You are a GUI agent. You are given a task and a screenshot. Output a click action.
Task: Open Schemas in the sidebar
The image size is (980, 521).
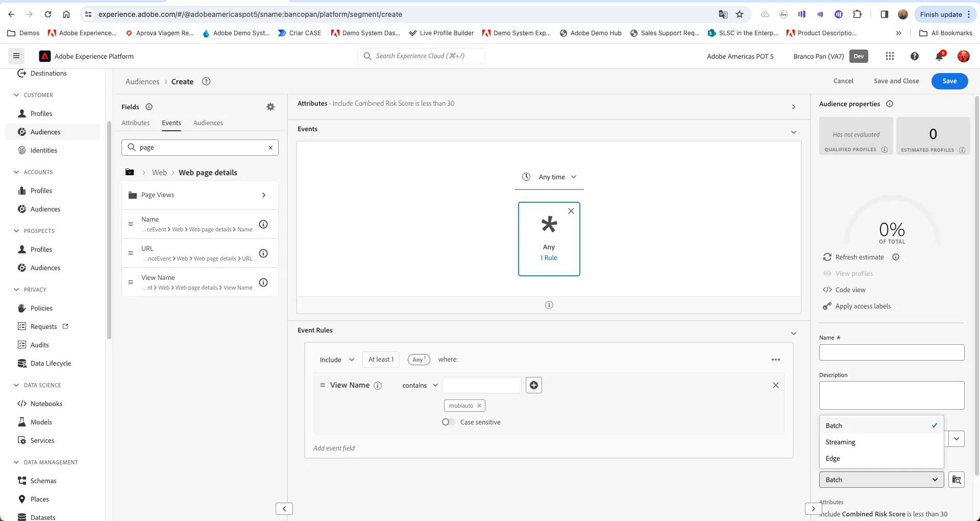click(43, 481)
